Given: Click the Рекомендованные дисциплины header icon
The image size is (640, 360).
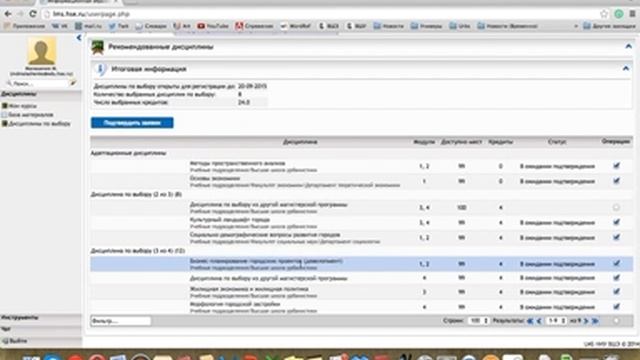Looking at the screenshot, I should pos(98,47).
